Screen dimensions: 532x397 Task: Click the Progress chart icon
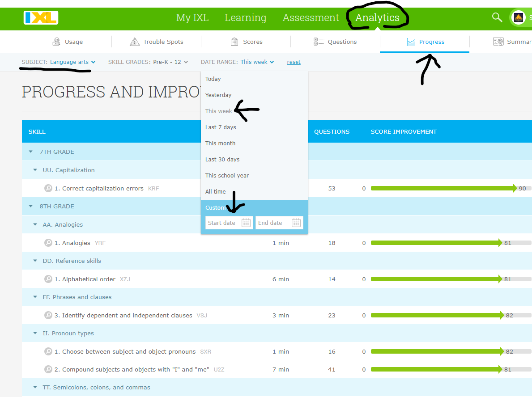pos(411,42)
